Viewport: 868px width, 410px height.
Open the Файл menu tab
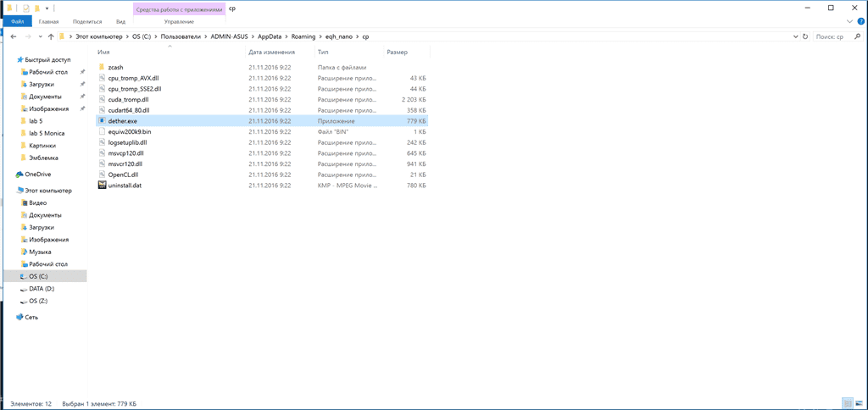(17, 21)
